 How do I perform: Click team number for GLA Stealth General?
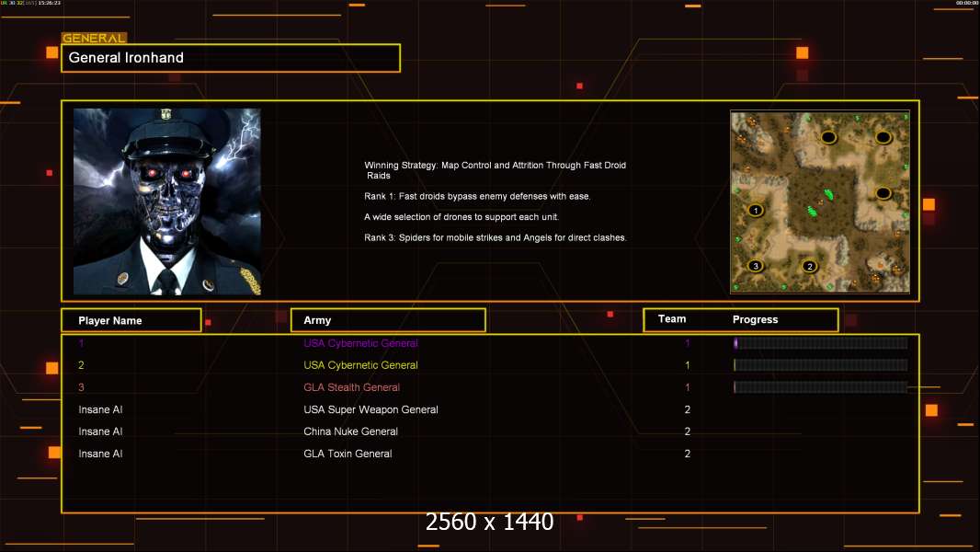pos(688,387)
